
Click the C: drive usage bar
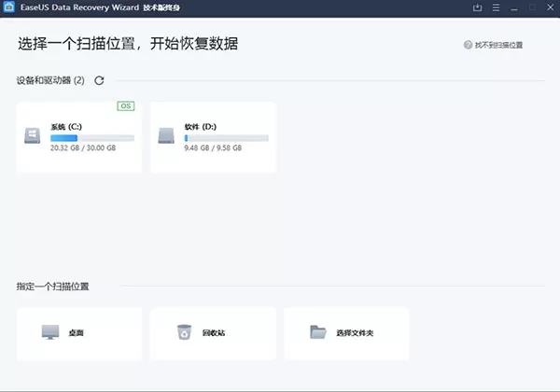[92, 138]
